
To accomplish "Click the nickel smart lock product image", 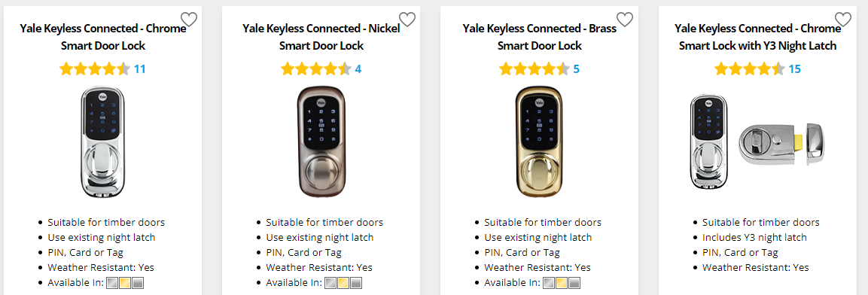I will (x=321, y=142).
